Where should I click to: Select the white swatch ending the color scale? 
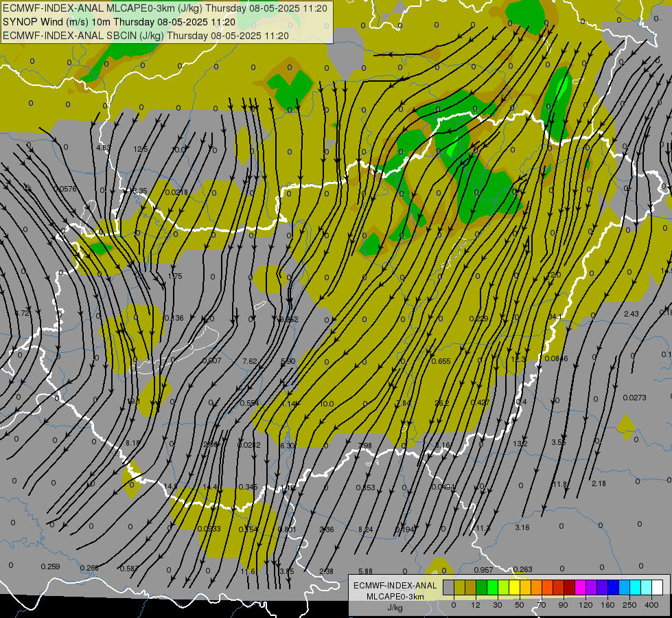(x=657, y=588)
